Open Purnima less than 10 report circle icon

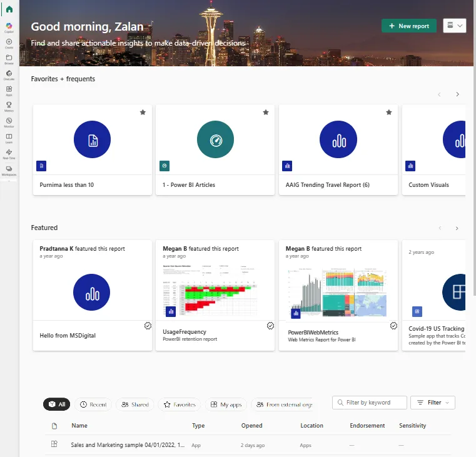tap(93, 139)
